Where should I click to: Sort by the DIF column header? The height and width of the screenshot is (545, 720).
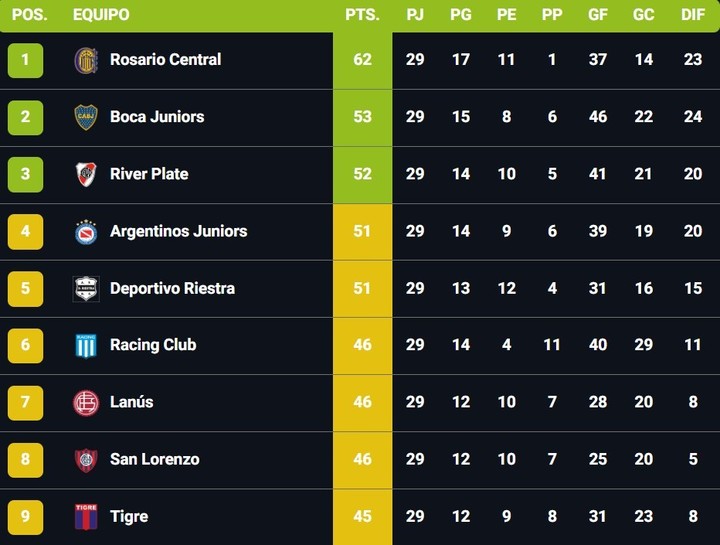(693, 15)
